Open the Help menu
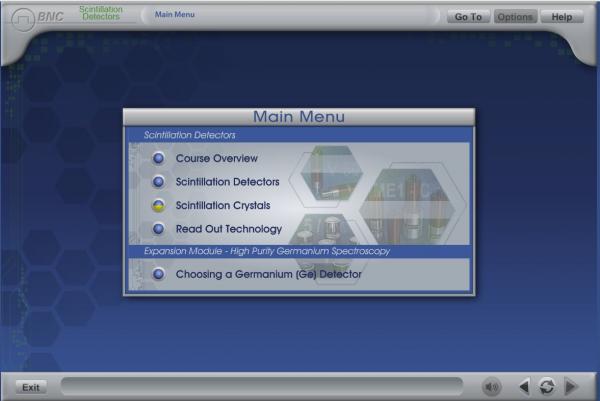The image size is (600, 401). [x=561, y=17]
